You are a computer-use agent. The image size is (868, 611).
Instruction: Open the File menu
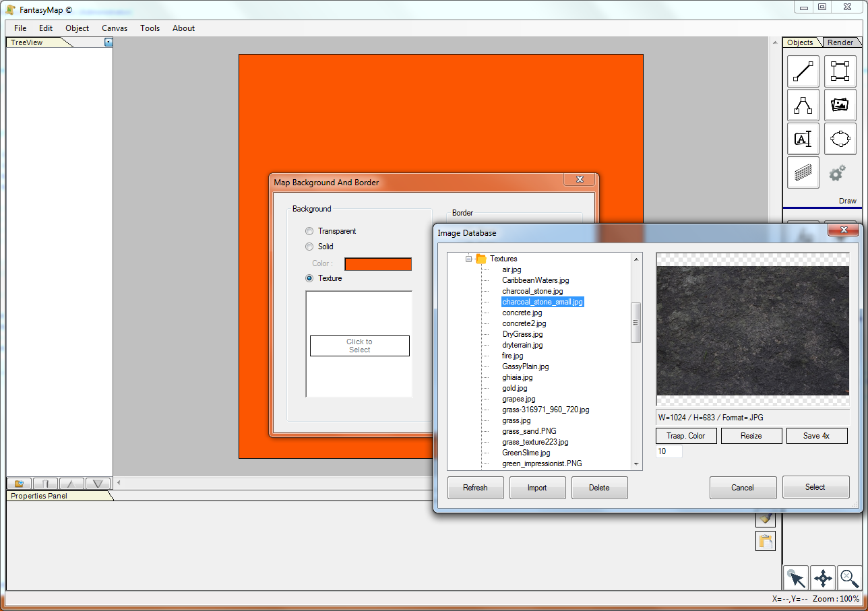[20, 28]
